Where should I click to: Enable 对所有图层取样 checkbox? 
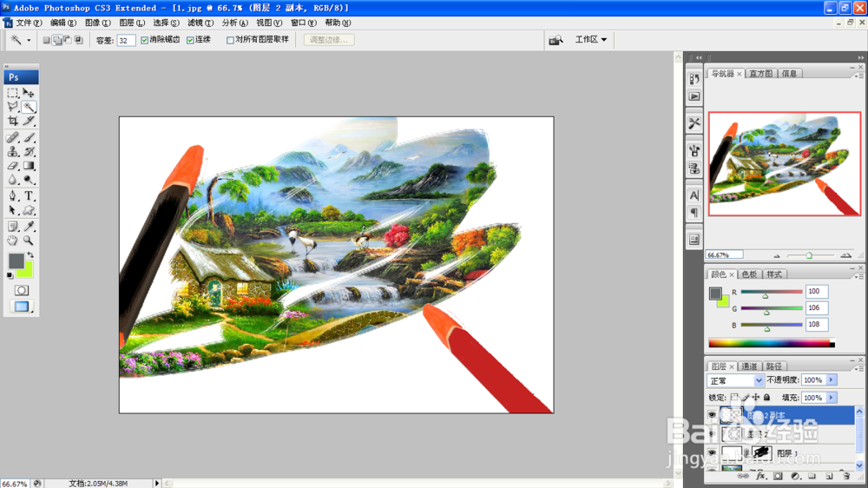click(230, 40)
